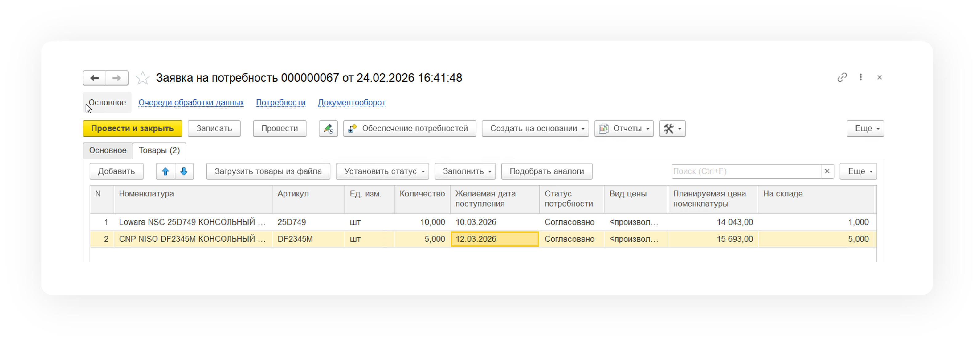Copy link using chain icon

pos(842,77)
